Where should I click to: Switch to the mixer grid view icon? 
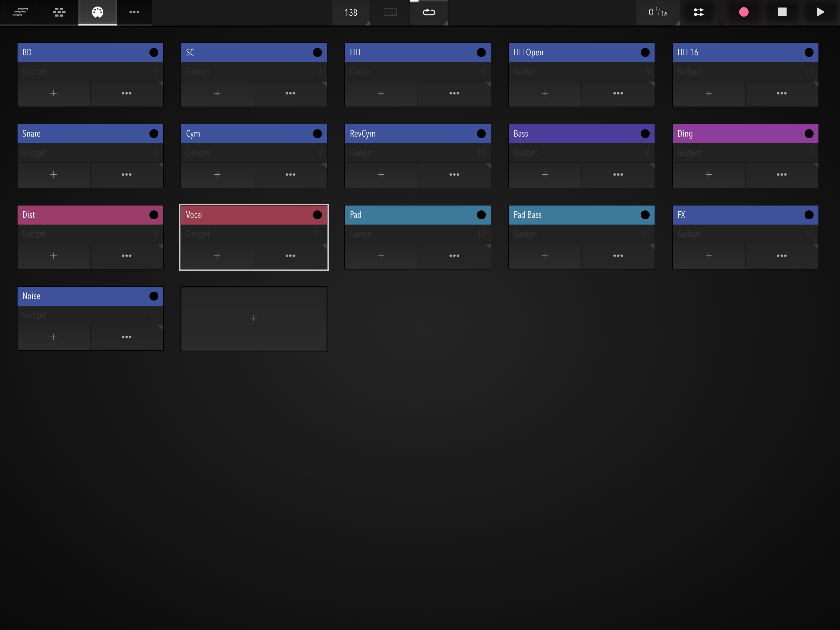pos(59,12)
